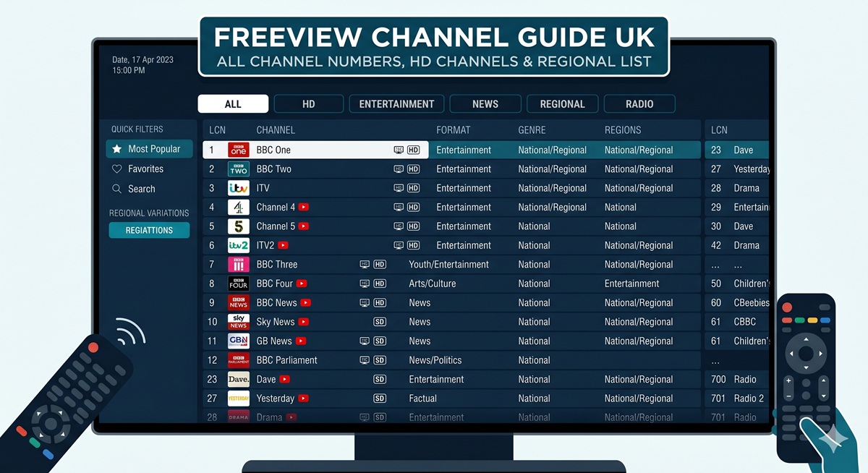868x473 pixels.
Task: Click the ITV2 channel logo
Action: 239,245
